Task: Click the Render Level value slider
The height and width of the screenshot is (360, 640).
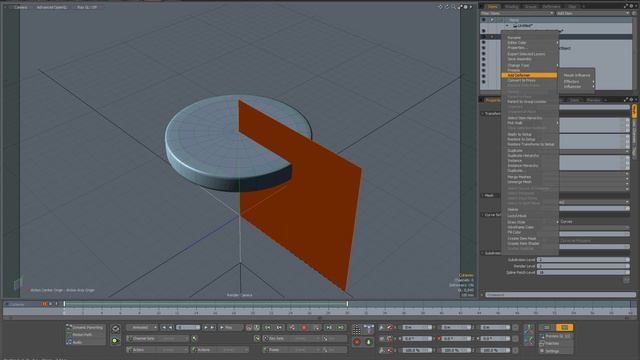Action: coord(583,266)
